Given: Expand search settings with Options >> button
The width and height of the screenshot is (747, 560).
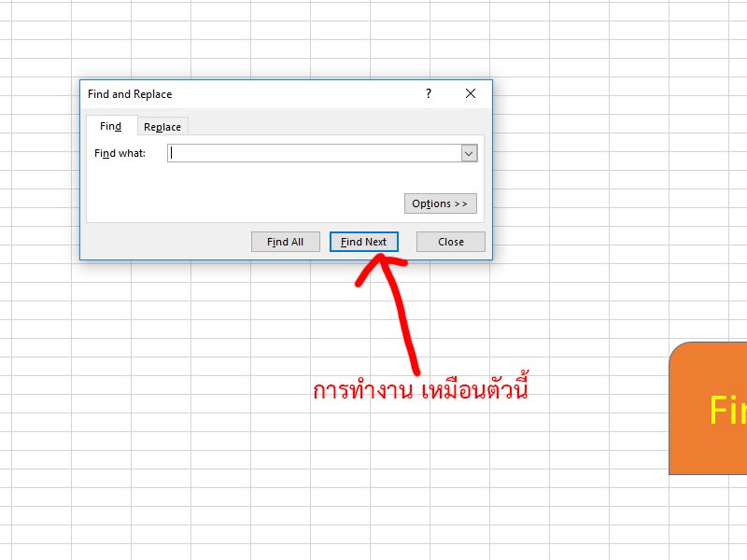Looking at the screenshot, I should point(440,203).
